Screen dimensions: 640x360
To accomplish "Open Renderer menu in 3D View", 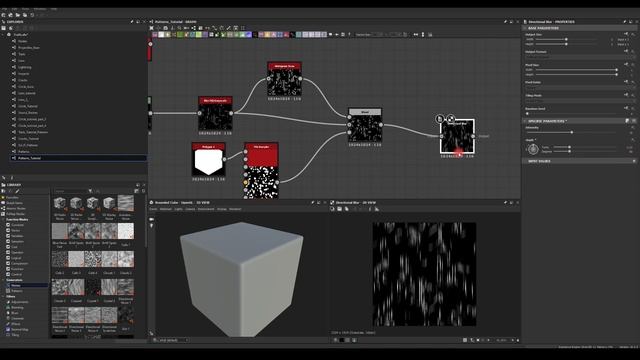I will click(235, 209).
